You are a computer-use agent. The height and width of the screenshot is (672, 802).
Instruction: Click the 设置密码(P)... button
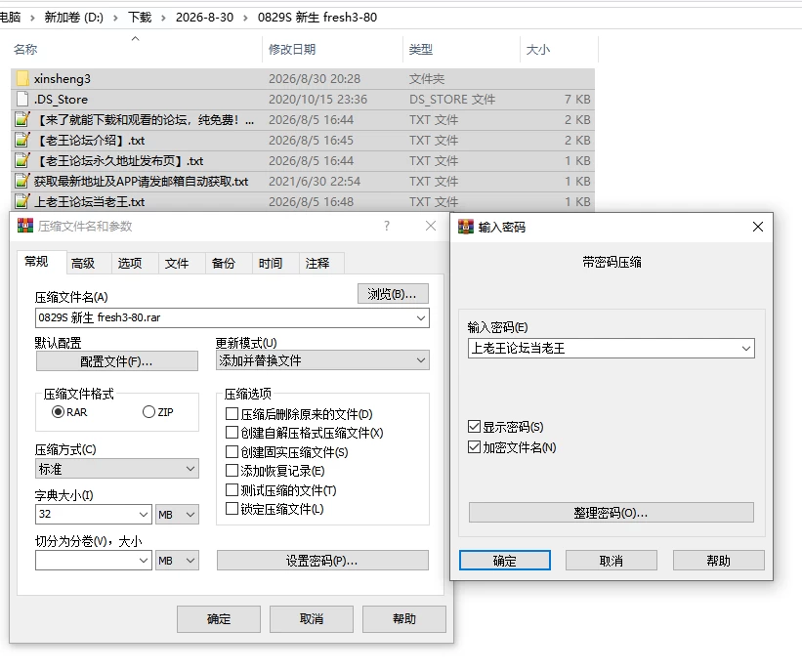coord(322,560)
